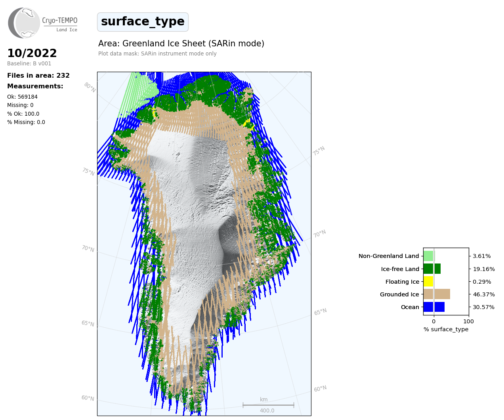The height and width of the screenshot is (420, 504).
Task: Click the Area: Greenland Ice Sheet heading
Action: 181,44
